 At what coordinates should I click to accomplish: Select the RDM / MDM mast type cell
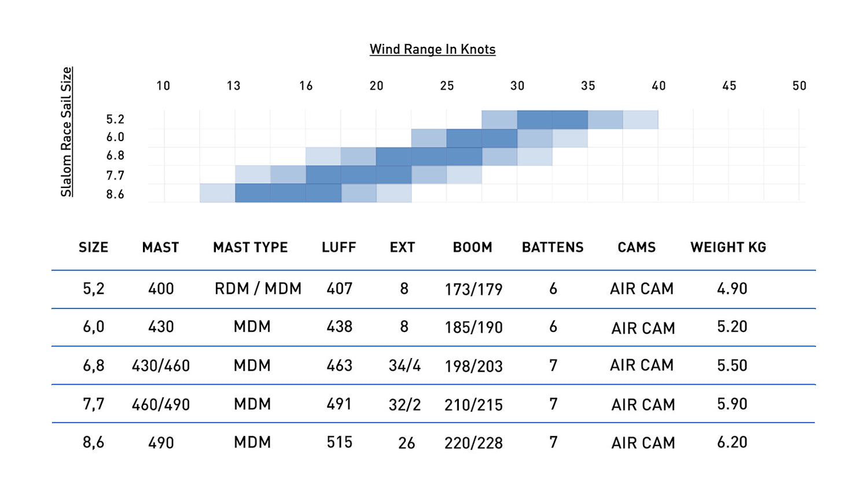pos(258,289)
